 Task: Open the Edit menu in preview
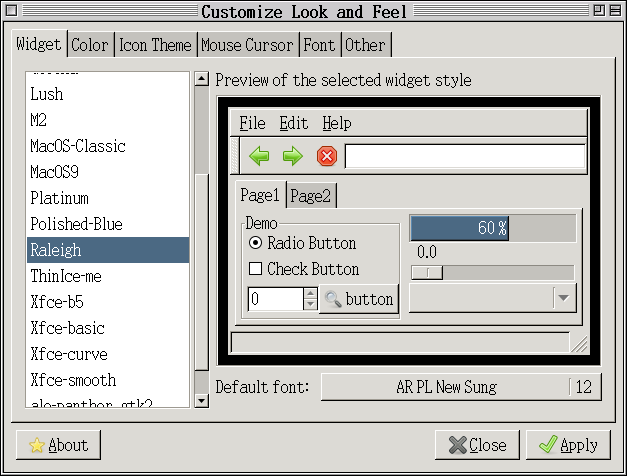pos(293,123)
